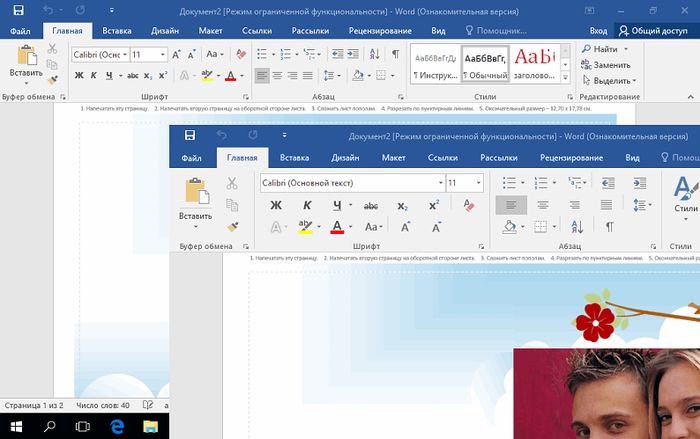The height and width of the screenshot is (439, 700).
Task: Click the shading paint bucket in the enlarged ribbon
Action: tap(508, 227)
